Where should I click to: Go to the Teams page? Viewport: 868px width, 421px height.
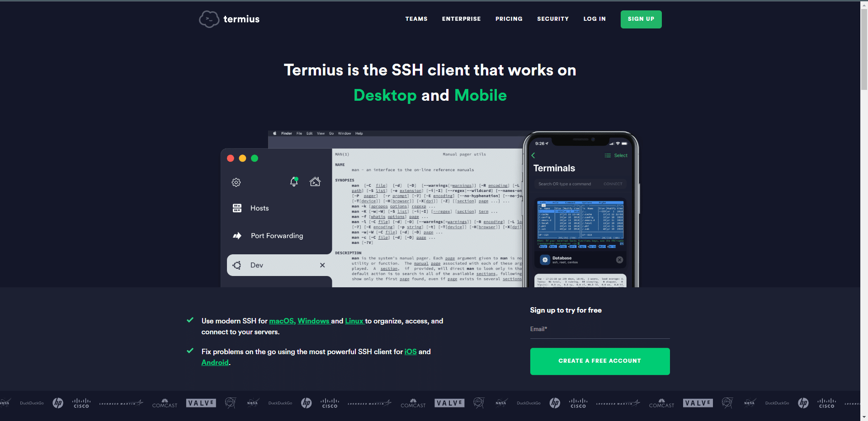416,19
